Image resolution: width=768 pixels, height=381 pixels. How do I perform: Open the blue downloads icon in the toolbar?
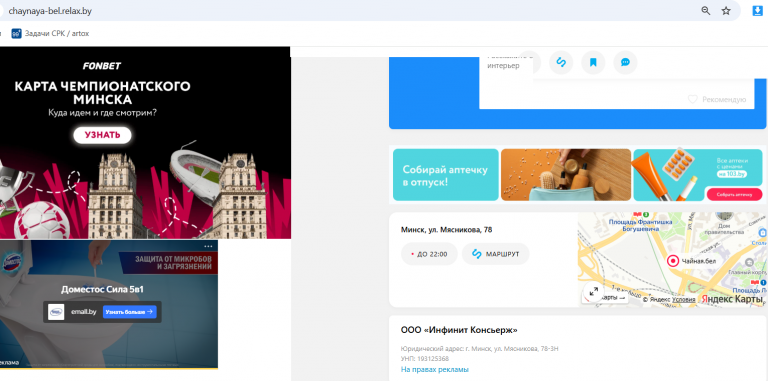click(x=758, y=11)
